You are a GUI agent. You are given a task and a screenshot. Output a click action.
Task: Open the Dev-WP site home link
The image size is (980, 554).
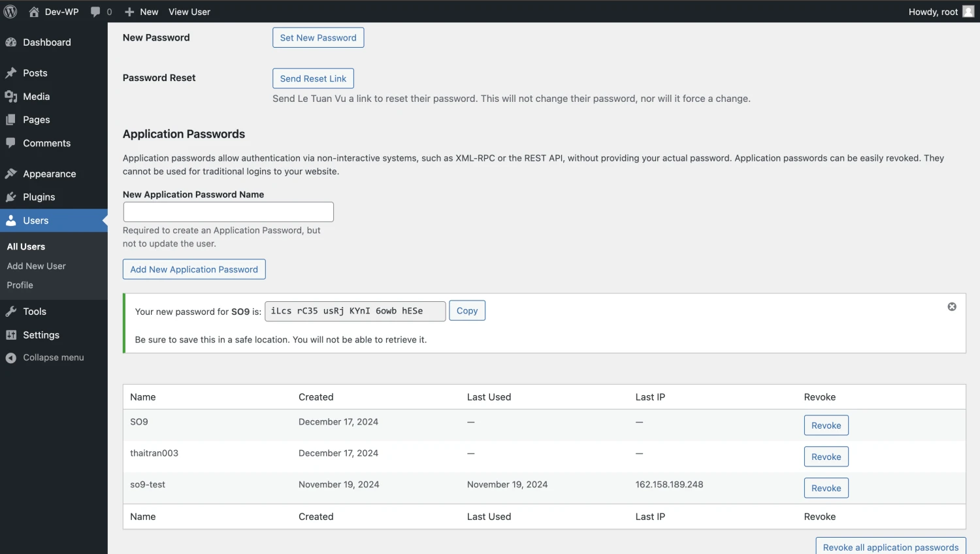pyautogui.click(x=54, y=12)
